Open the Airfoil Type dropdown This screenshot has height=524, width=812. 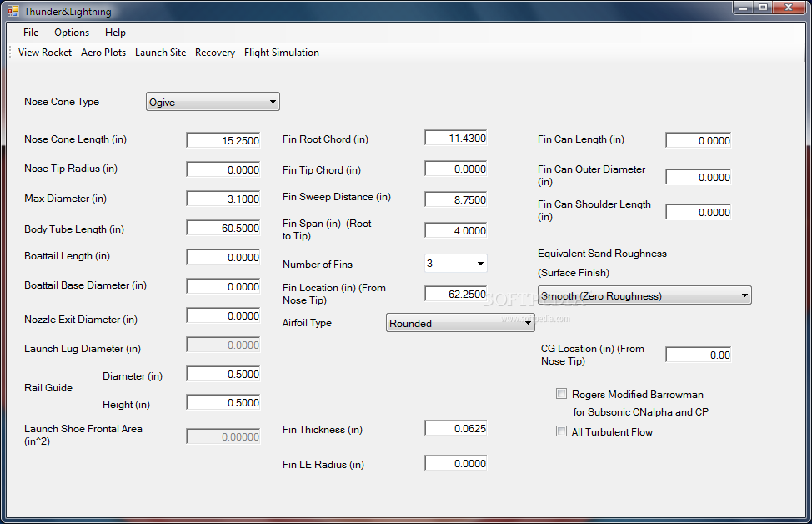tap(460, 323)
